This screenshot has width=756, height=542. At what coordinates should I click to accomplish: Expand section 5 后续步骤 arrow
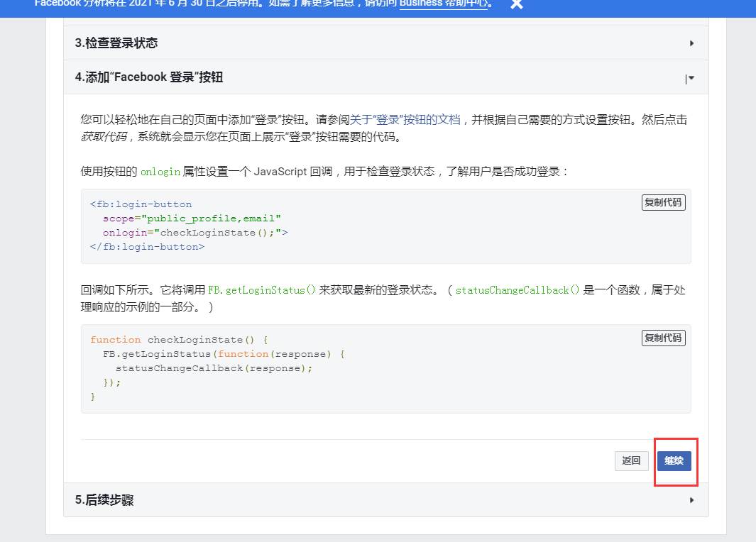point(691,500)
